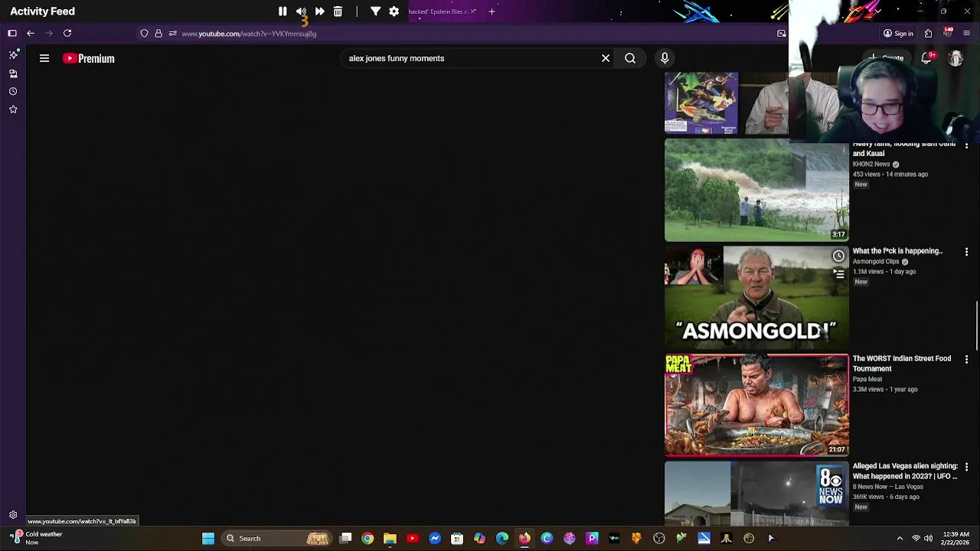Play the 'ASMONGOLD' video thumbnail
Image resolution: width=980 pixels, height=551 pixels.
tap(756, 298)
